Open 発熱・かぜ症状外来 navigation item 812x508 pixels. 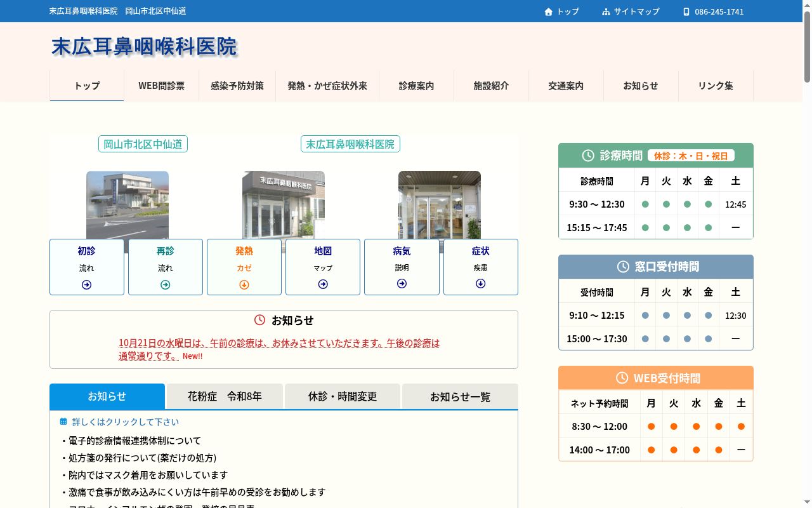327,86
